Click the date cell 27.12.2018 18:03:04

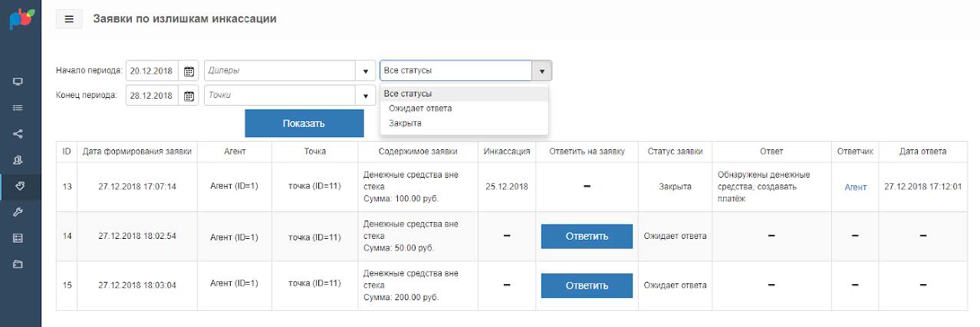(x=137, y=286)
